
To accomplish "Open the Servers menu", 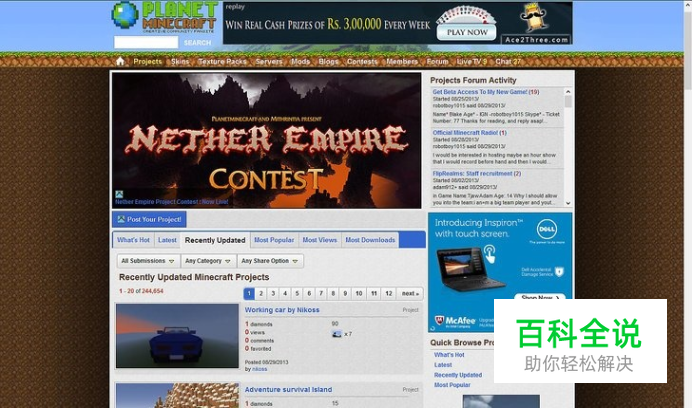I will pos(269,61).
